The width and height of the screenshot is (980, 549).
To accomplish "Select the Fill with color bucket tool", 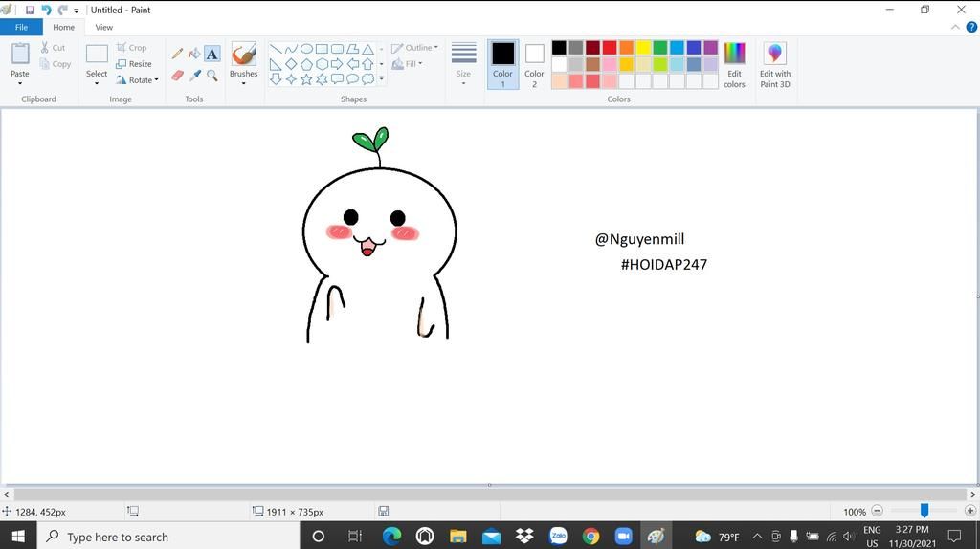I will click(x=194, y=54).
